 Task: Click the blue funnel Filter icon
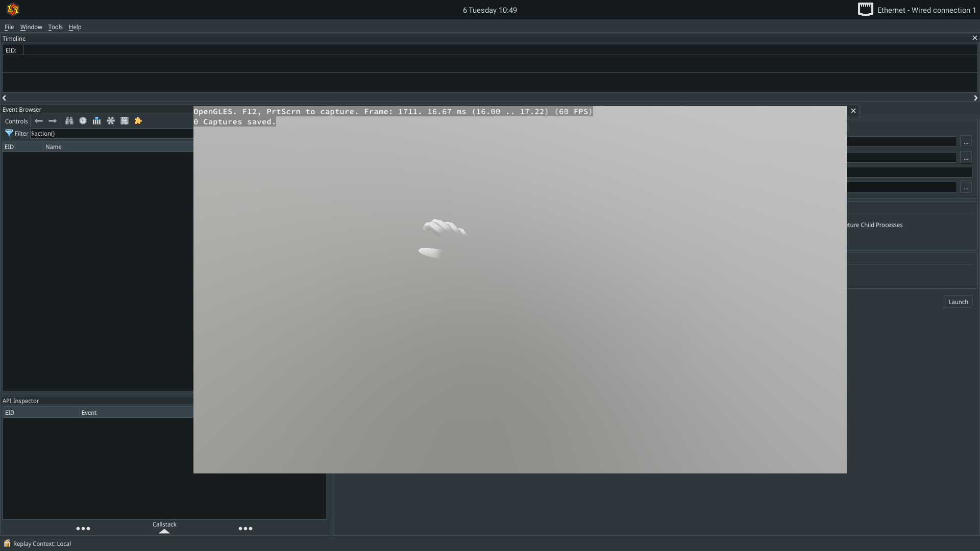coord(9,133)
